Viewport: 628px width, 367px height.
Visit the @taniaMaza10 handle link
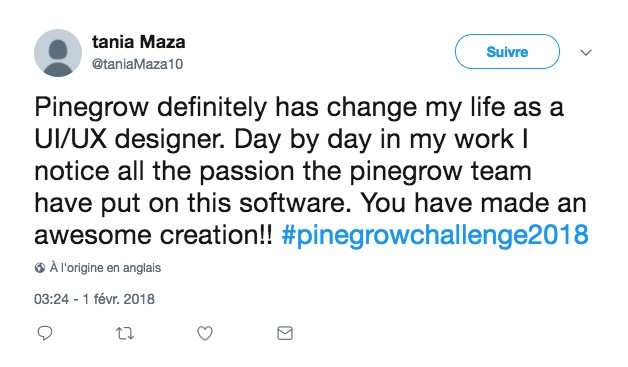click(137, 64)
